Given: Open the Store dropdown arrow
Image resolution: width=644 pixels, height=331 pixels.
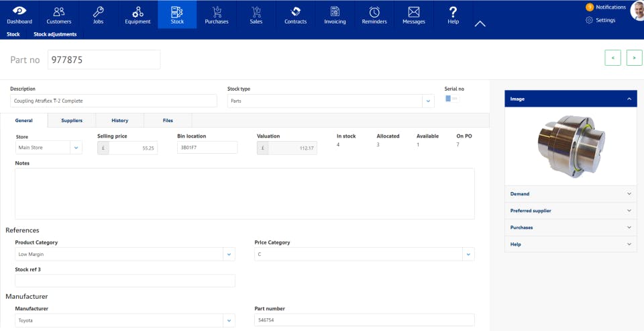Looking at the screenshot, I should [x=76, y=148].
